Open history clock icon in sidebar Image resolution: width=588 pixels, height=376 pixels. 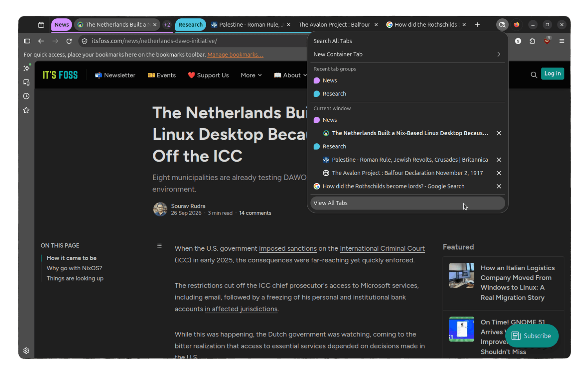(x=26, y=96)
